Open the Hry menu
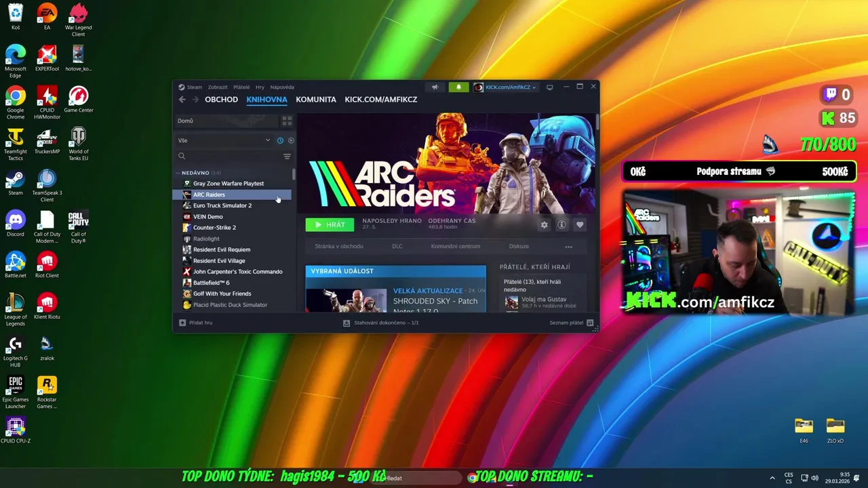The image size is (868, 488). (x=260, y=87)
